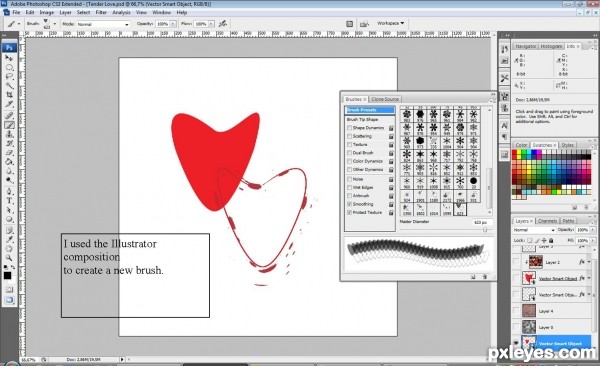Screen dimensions: 600x366
Task: Create new brush icon in Brushes panel
Action: (473, 276)
